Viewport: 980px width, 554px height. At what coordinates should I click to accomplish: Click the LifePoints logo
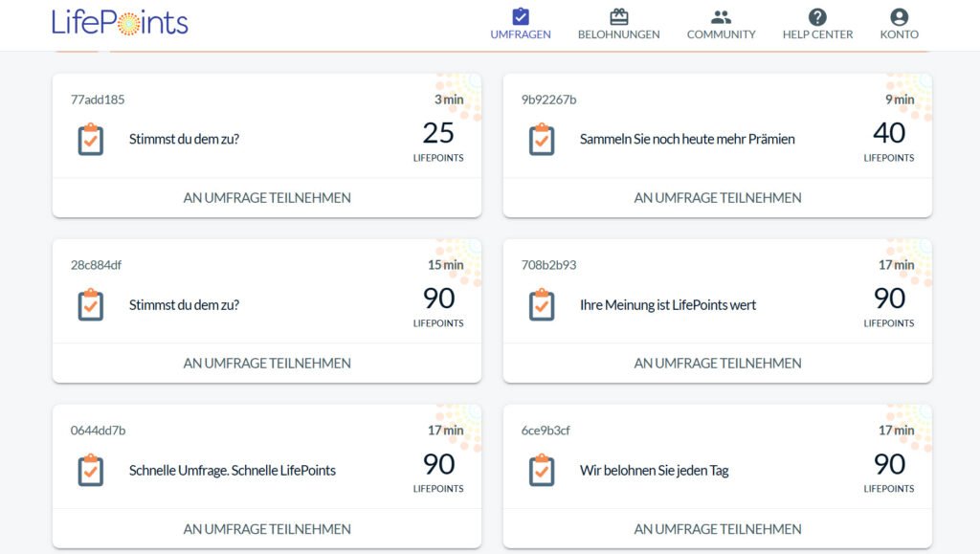tap(120, 22)
